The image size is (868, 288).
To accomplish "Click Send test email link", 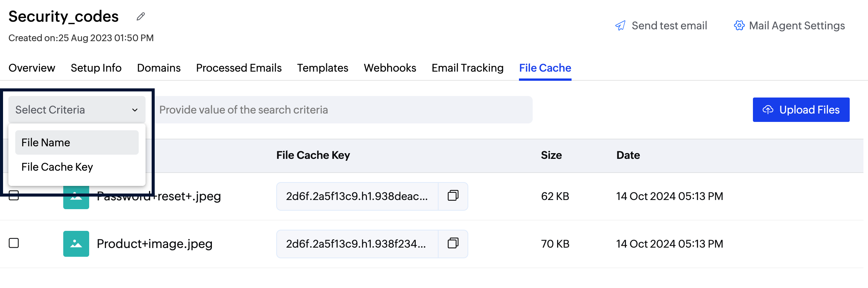I will 669,26.
